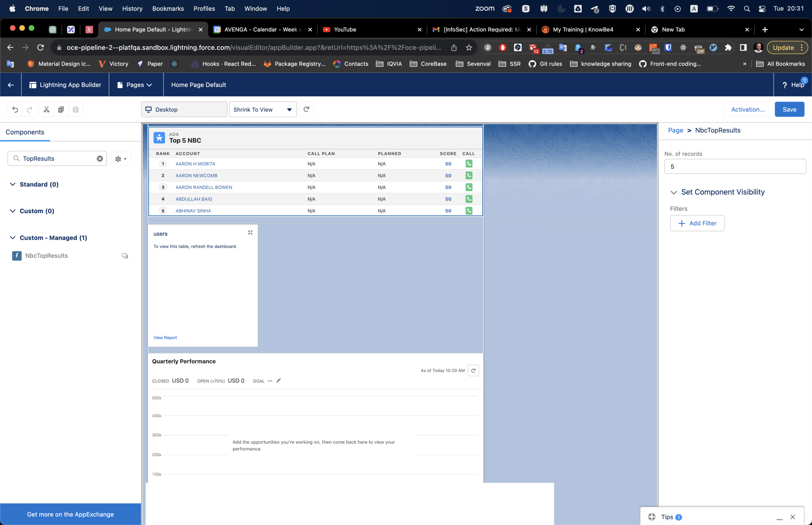Click the Save button
812x525 pixels.
point(789,110)
